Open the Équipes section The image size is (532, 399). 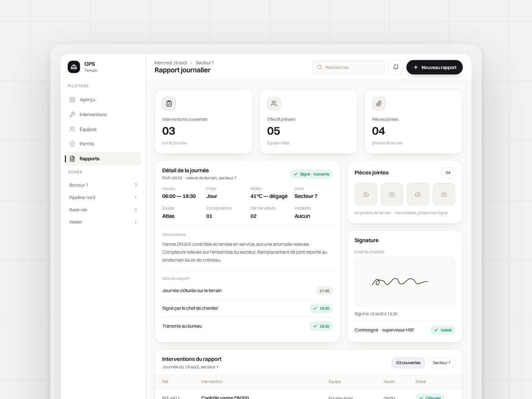[x=103, y=129]
